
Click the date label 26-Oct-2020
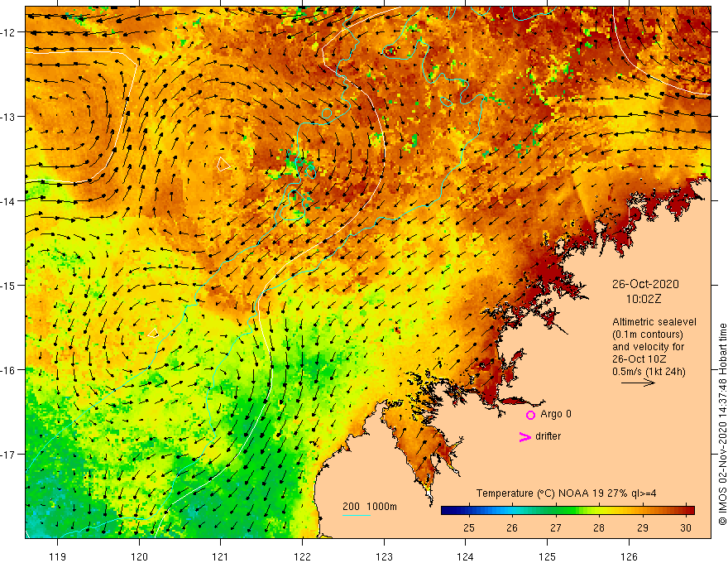(x=645, y=284)
